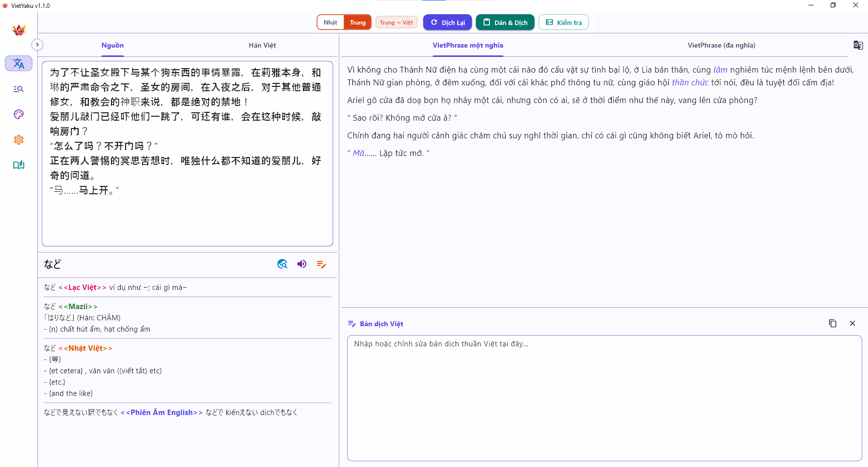Select Trung language mode
This screenshot has width=868, height=467.
[x=357, y=23]
